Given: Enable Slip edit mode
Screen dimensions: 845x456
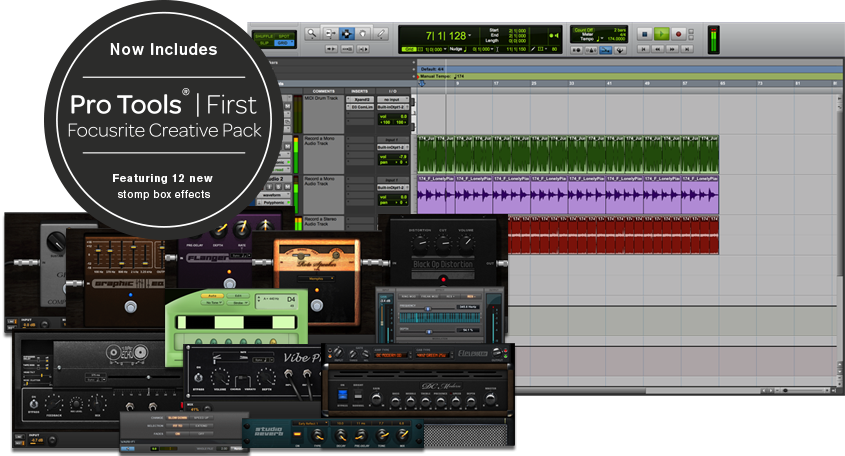Looking at the screenshot, I should click(264, 43).
